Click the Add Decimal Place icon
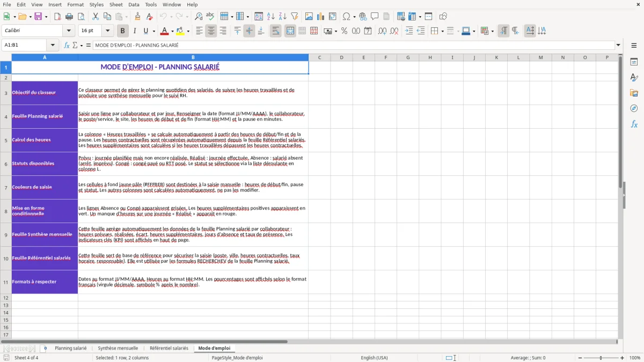 (x=382, y=31)
